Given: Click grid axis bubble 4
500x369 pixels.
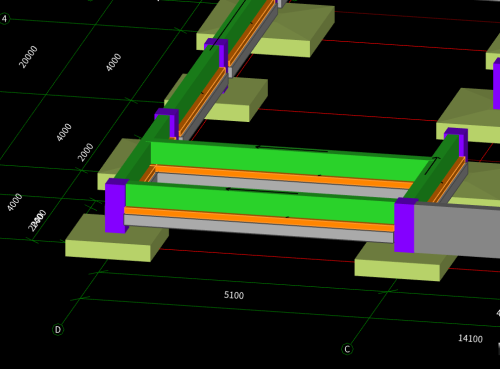Looking at the screenshot, I should [x=4, y=19].
